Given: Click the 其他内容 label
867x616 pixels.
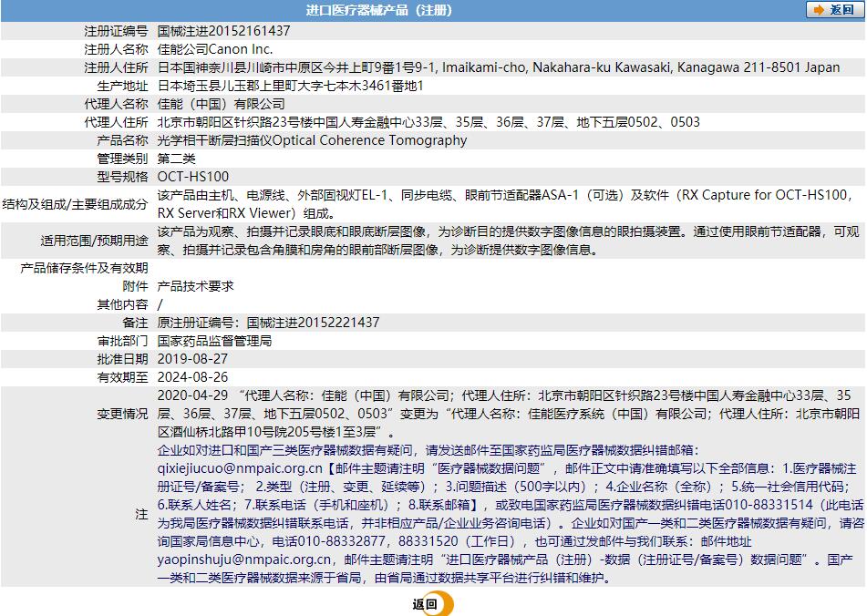Looking at the screenshot, I should (x=122, y=304).
